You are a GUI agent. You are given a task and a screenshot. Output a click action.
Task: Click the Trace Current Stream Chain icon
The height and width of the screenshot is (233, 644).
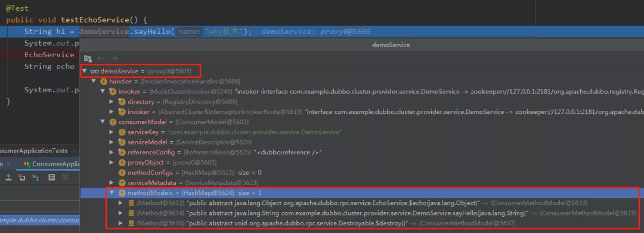(x=65, y=177)
